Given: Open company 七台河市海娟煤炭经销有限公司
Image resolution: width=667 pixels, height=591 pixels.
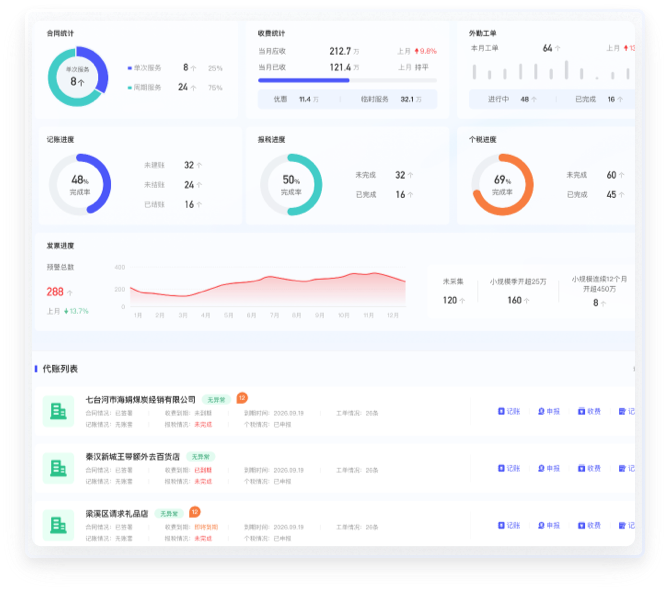Looking at the screenshot, I should 140,400.
